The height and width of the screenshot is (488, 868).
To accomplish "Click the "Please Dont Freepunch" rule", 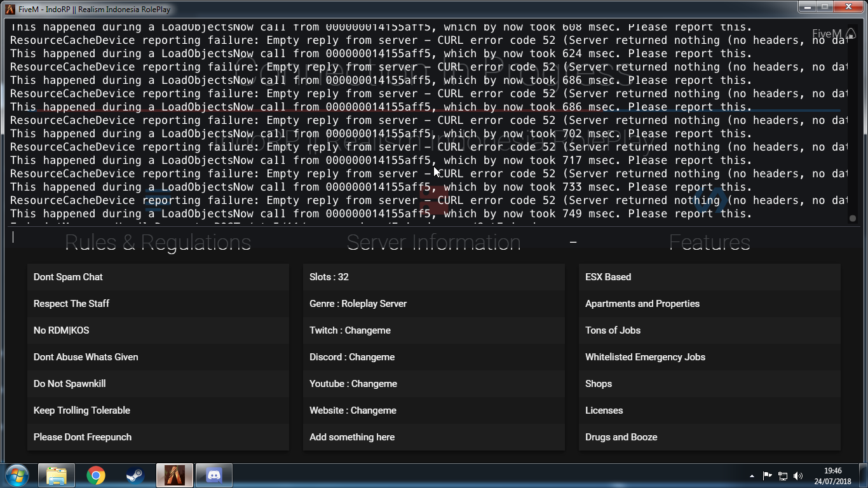I will click(x=158, y=437).
